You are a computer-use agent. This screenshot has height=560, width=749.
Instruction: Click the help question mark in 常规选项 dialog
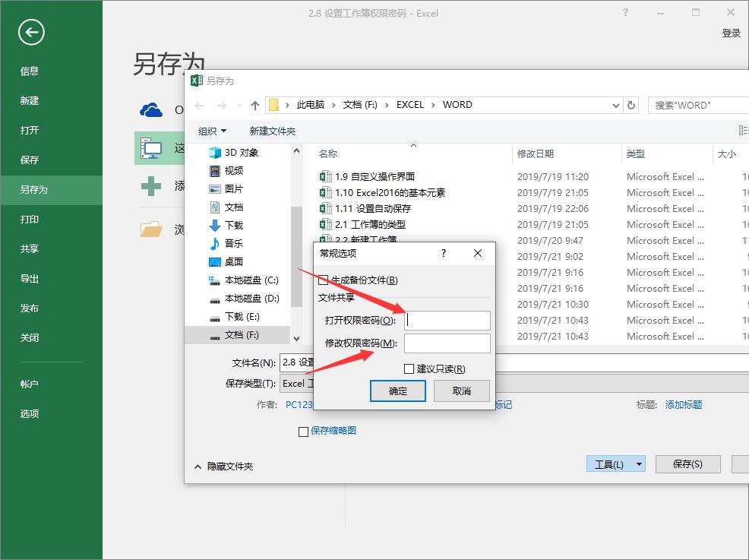444,253
